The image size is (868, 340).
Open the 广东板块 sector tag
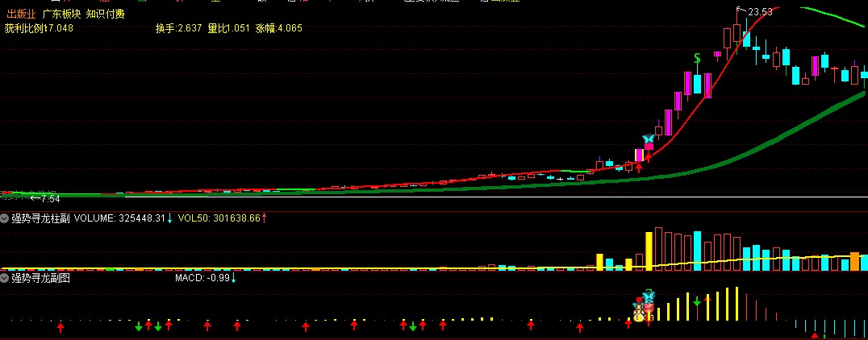point(61,14)
